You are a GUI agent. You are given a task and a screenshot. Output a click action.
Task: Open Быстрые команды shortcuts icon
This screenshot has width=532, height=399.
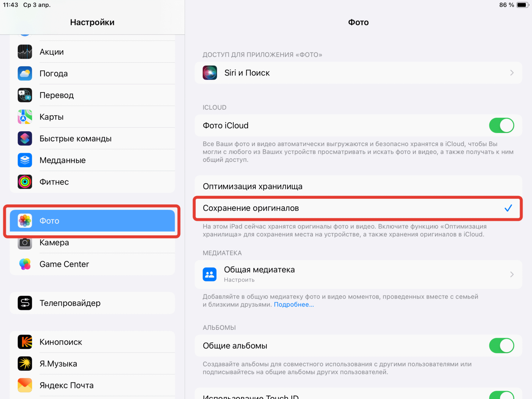[x=25, y=138]
